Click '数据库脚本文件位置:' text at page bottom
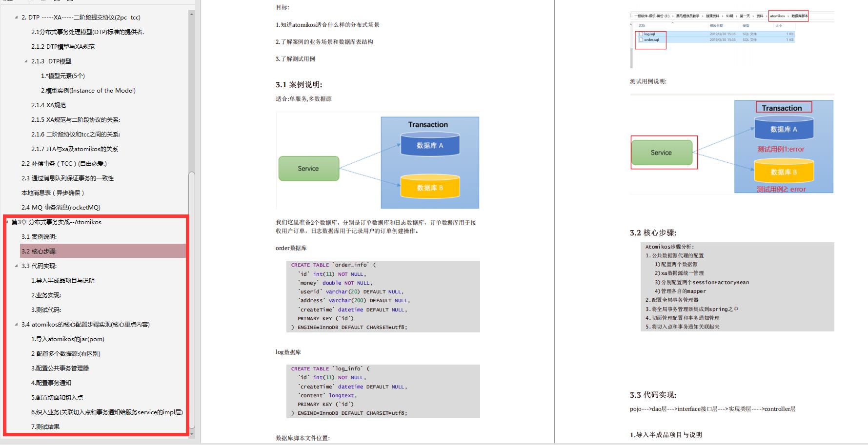The width and height of the screenshot is (868, 445). tap(303, 438)
